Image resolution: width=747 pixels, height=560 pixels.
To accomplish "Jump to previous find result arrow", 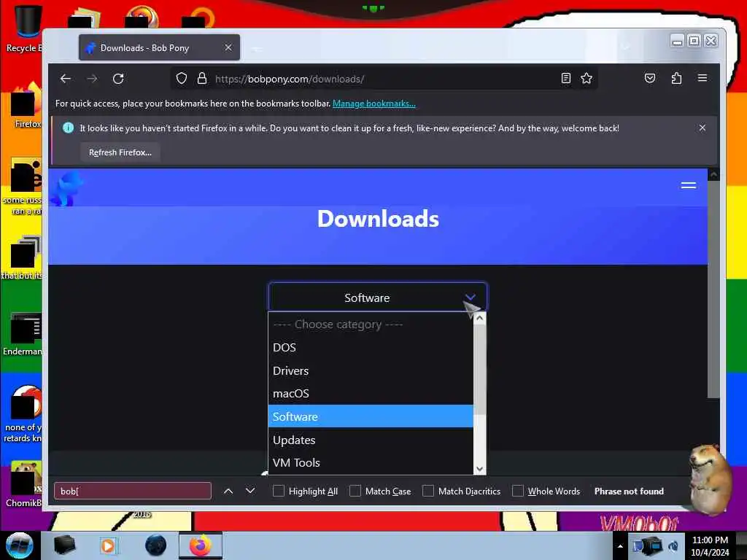I will point(228,491).
